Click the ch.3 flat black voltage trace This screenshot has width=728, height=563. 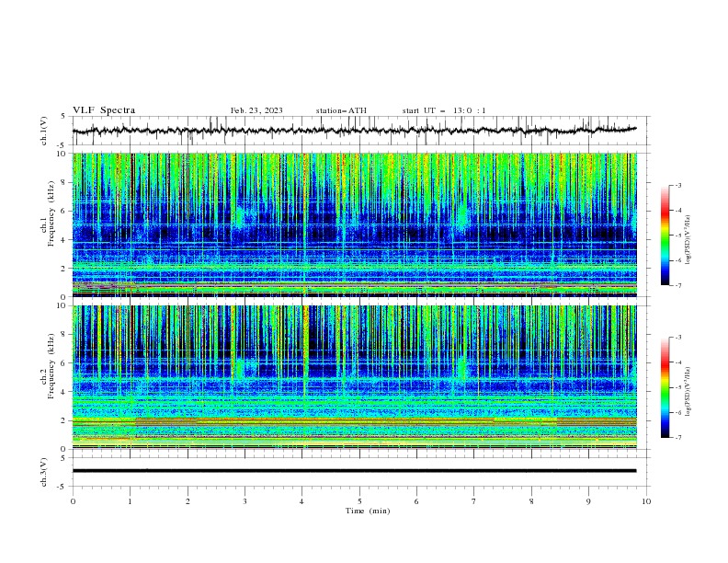pos(354,471)
